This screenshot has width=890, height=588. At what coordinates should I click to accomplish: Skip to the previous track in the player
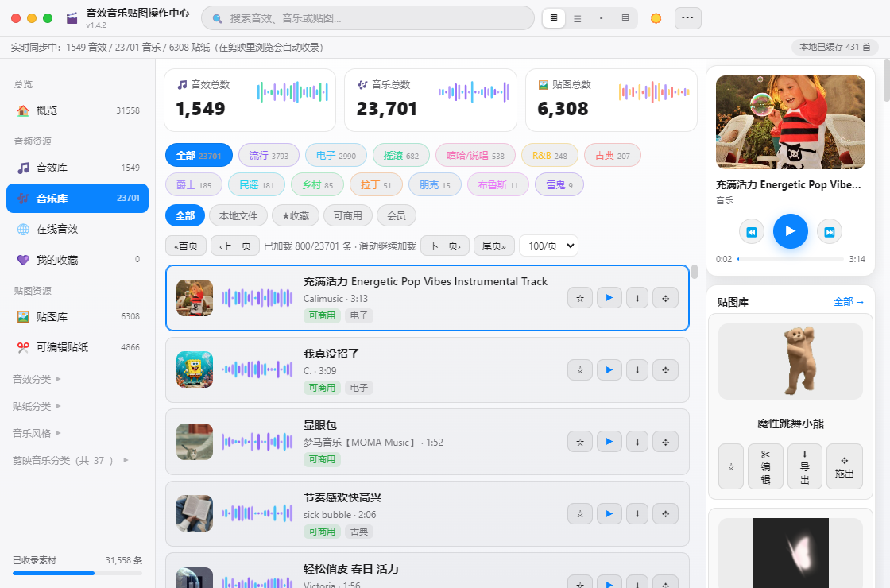click(x=752, y=231)
